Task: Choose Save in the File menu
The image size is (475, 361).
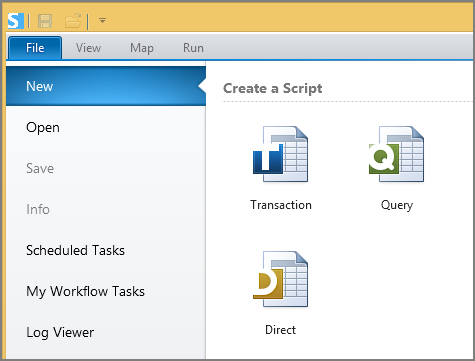Action: tap(106, 168)
